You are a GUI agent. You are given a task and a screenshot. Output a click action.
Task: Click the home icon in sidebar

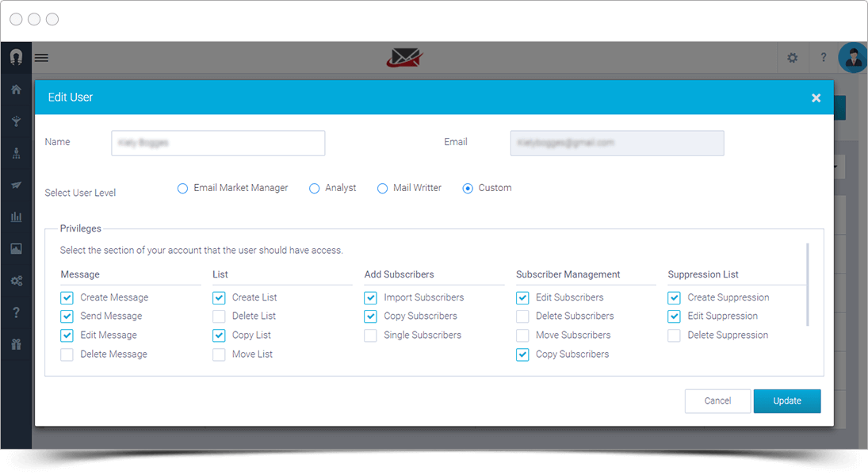16,89
